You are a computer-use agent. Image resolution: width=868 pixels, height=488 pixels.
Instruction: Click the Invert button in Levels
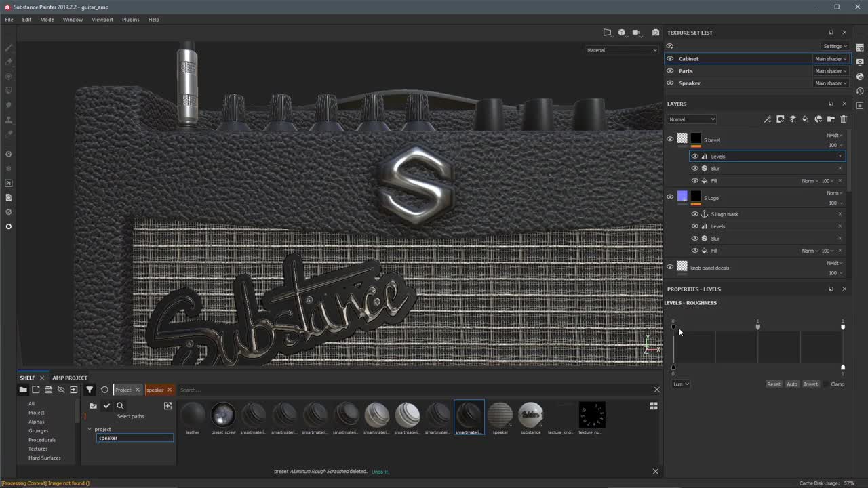(811, 384)
